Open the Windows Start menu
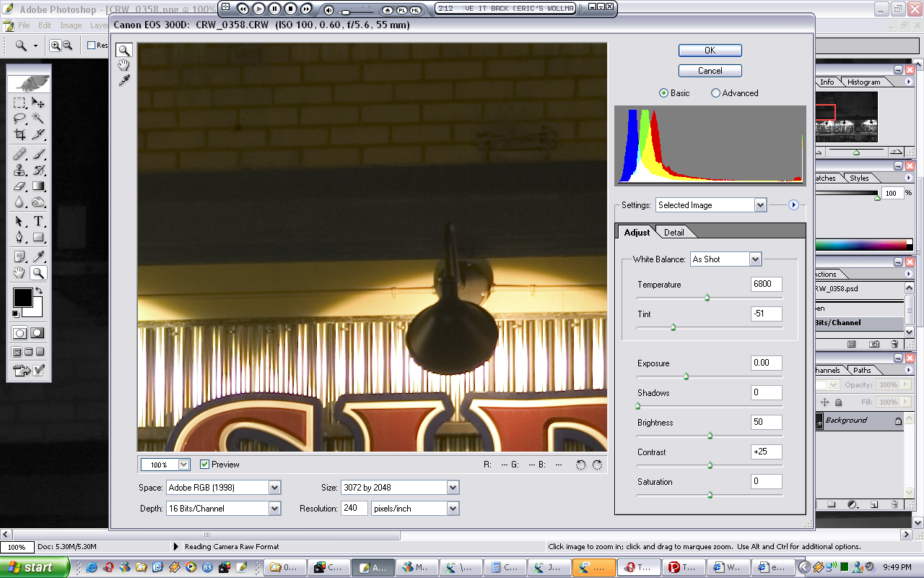Screen dimensions: 924x578 point(35,567)
